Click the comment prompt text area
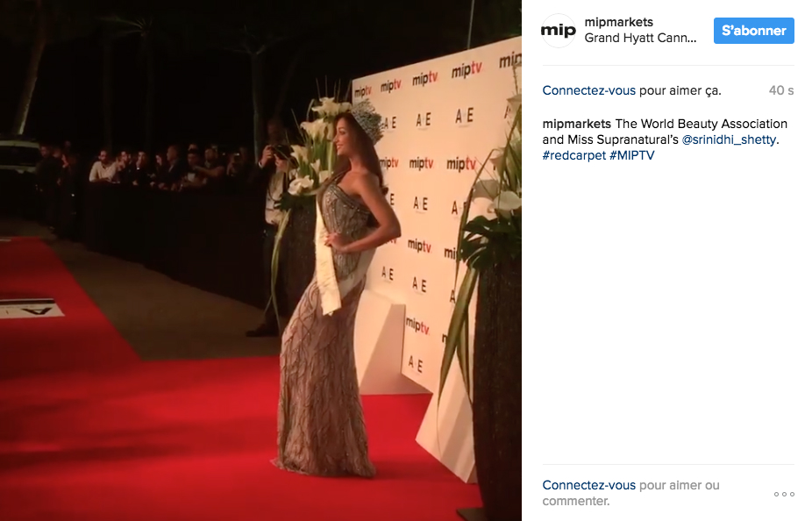This screenshot has width=812, height=521. (630, 493)
